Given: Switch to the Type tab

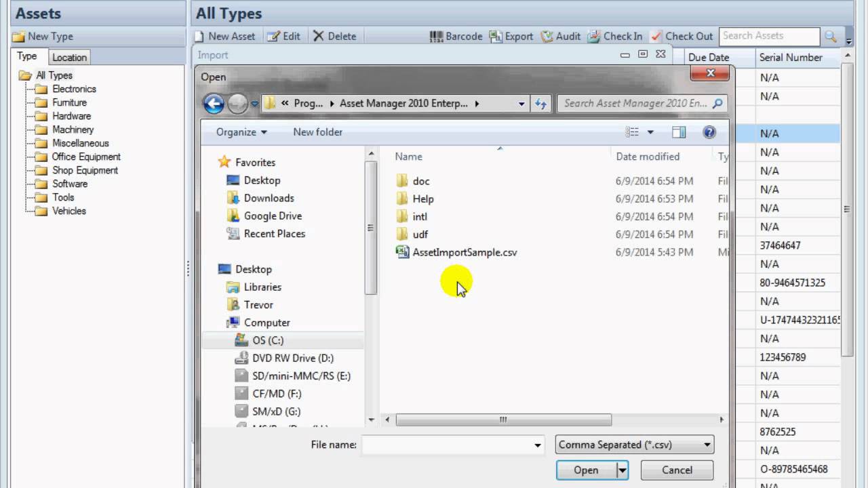Looking at the screenshot, I should coord(27,57).
